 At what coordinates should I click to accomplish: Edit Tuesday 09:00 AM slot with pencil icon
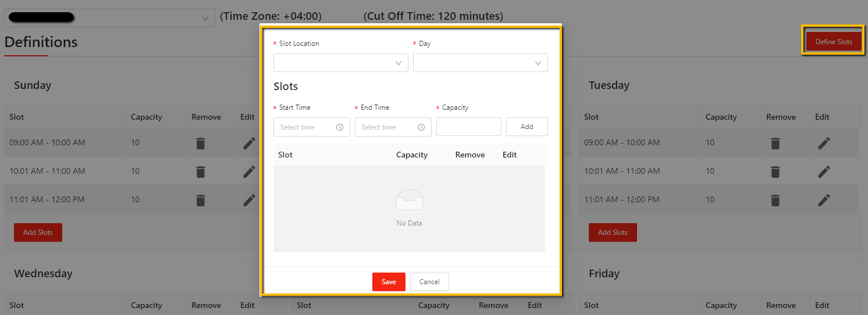(824, 143)
